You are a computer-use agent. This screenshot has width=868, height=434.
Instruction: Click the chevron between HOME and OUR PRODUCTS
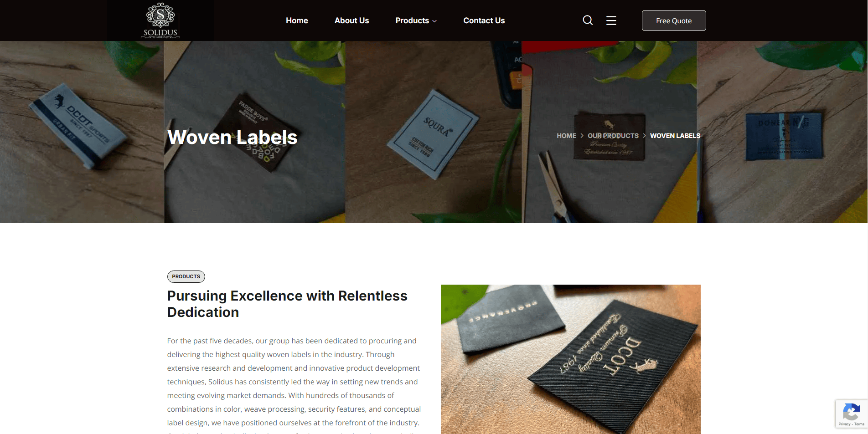click(582, 136)
